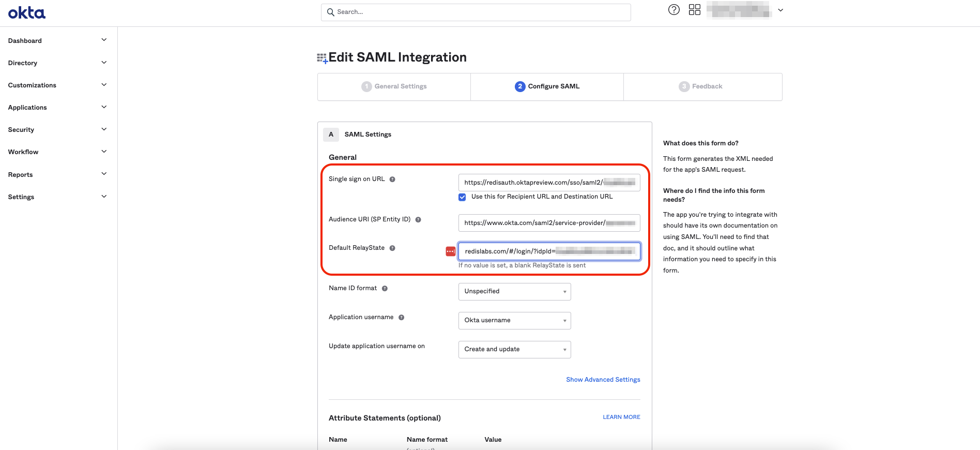Viewport: 980px width, 450px height.
Task: Switch to the Feedback step tab
Action: click(x=701, y=86)
